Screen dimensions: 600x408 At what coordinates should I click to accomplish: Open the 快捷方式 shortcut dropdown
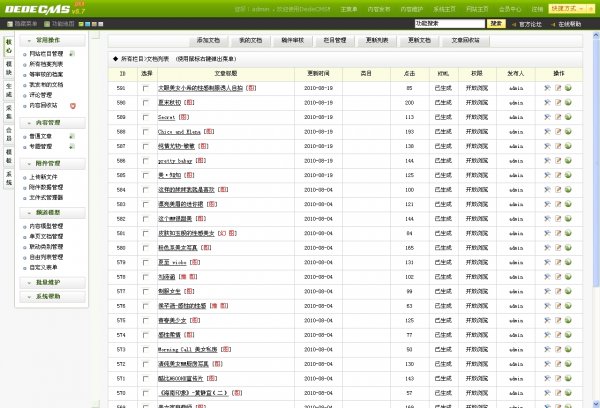[x=567, y=8]
